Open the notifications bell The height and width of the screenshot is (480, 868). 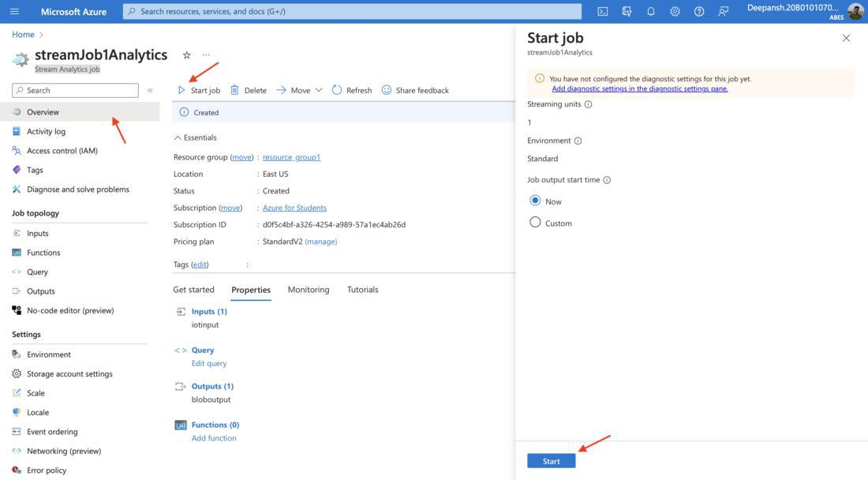(x=650, y=11)
